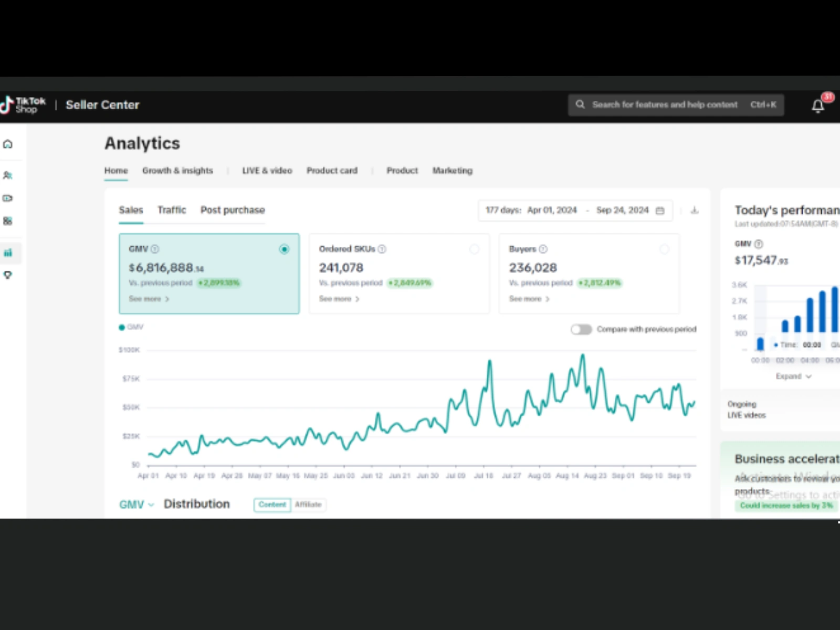Select the Buyers metric radio button
The height and width of the screenshot is (630, 840).
coord(664,249)
